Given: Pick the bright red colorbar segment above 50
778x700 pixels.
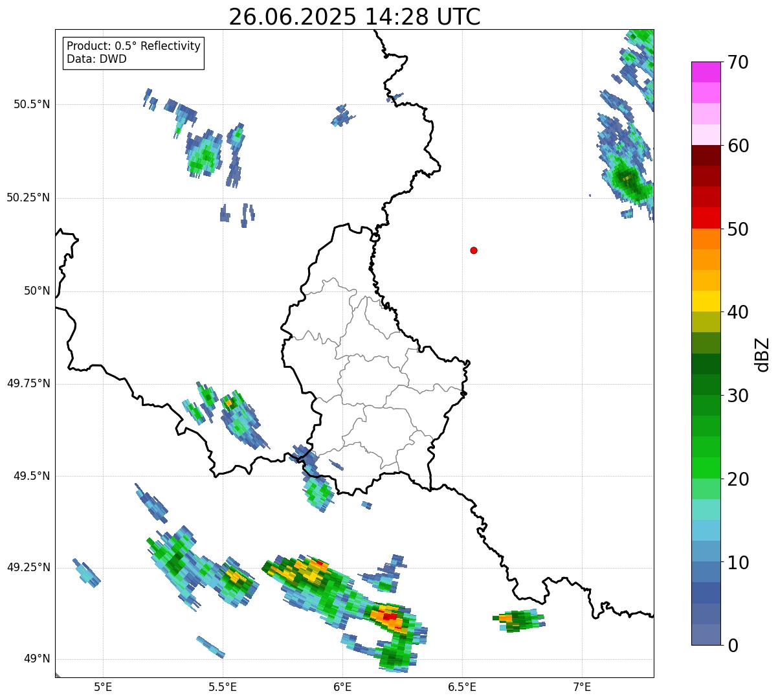Looking at the screenshot, I should (x=706, y=218).
